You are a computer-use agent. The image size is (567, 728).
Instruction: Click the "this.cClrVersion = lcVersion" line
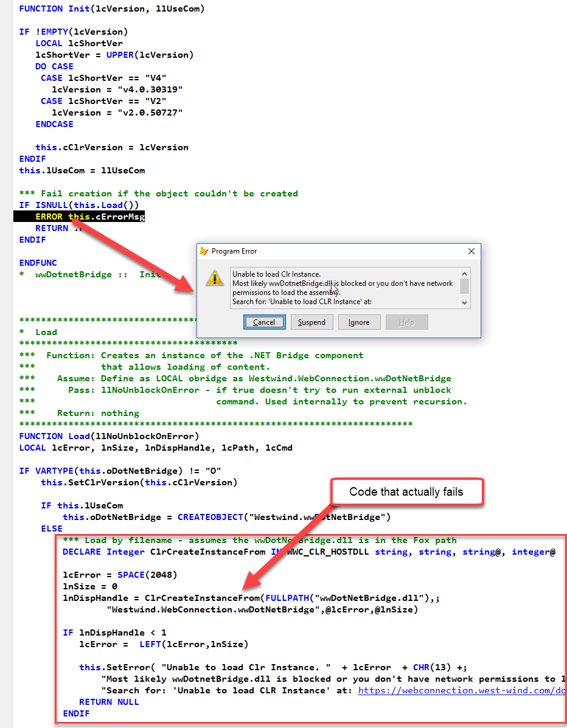tap(112, 147)
